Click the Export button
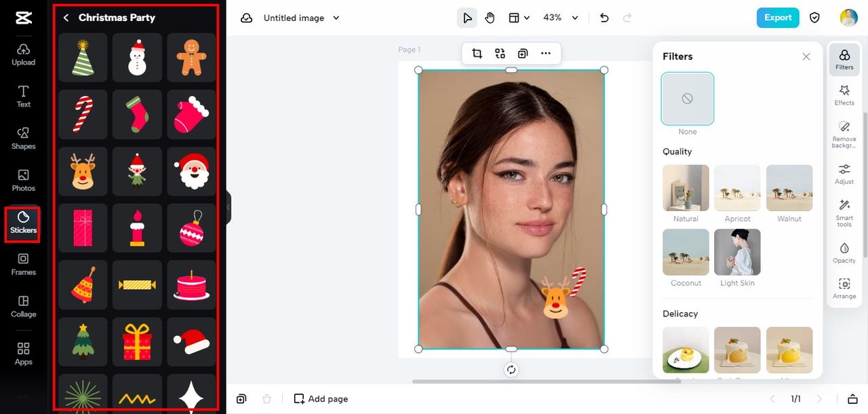The image size is (868, 414). [x=777, y=18]
